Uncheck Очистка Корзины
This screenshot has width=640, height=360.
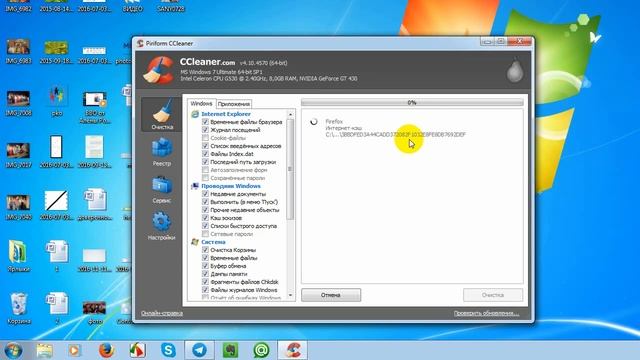(x=205, y=250)
